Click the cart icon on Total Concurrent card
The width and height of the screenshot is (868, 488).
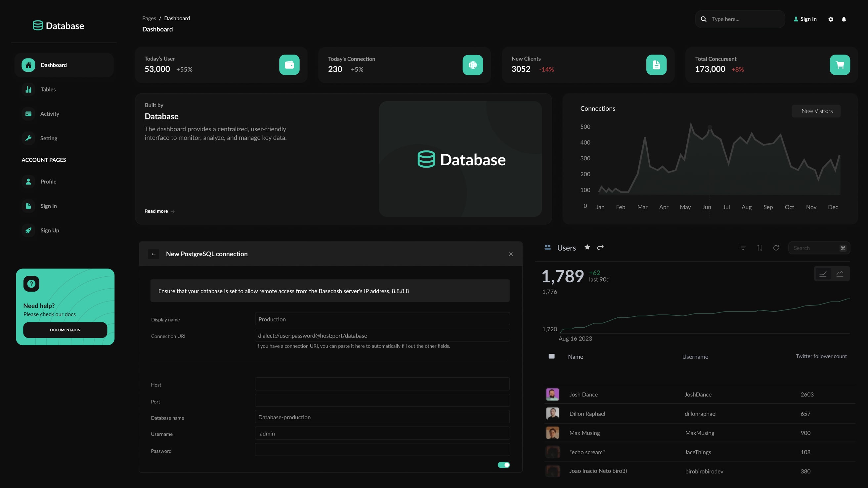[x=840, y=65]
